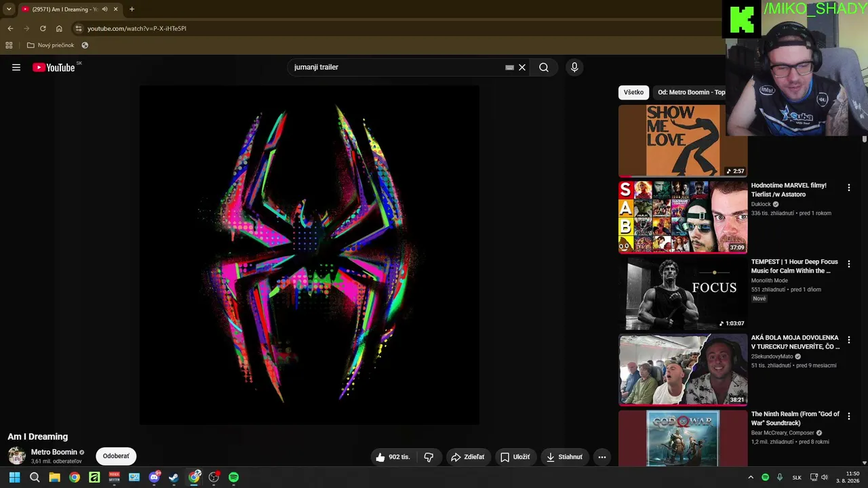Open the YouTube guide hamburger menu
The image size is (868, 488).
point(16,67)
